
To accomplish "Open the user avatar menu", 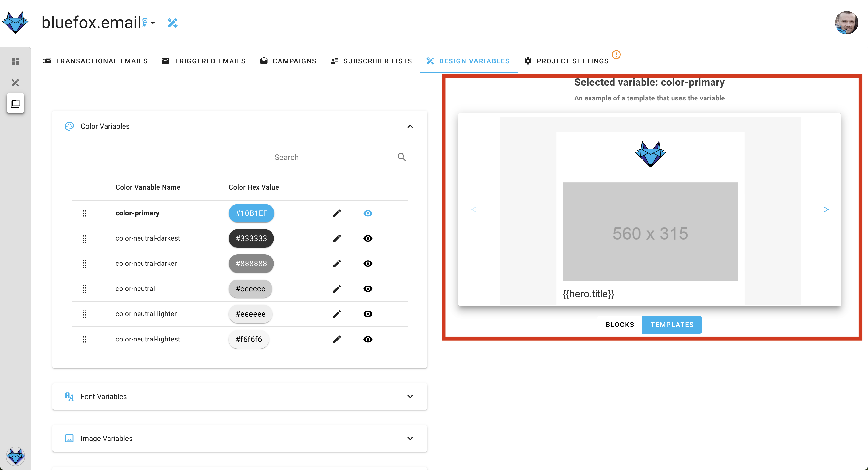I will pyautogui.click(x=846, y=23).
